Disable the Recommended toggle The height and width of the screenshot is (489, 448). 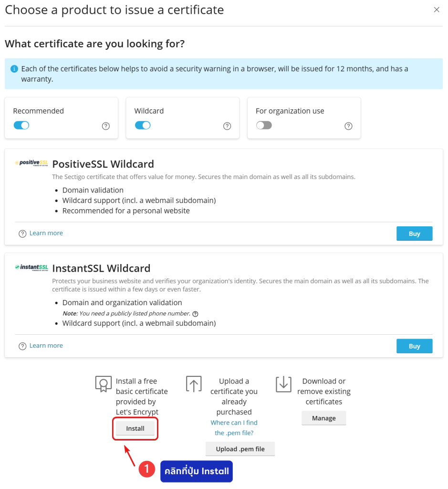[x=21, y=125]
